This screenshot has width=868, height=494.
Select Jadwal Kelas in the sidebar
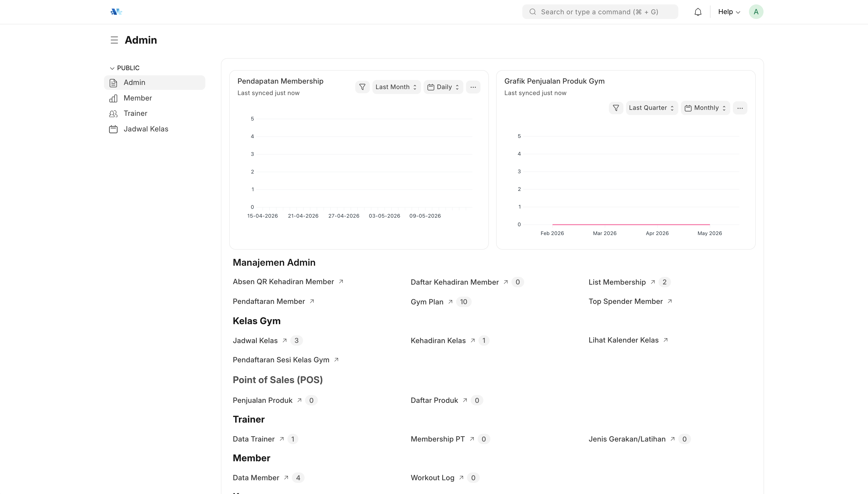coord(154,129)
